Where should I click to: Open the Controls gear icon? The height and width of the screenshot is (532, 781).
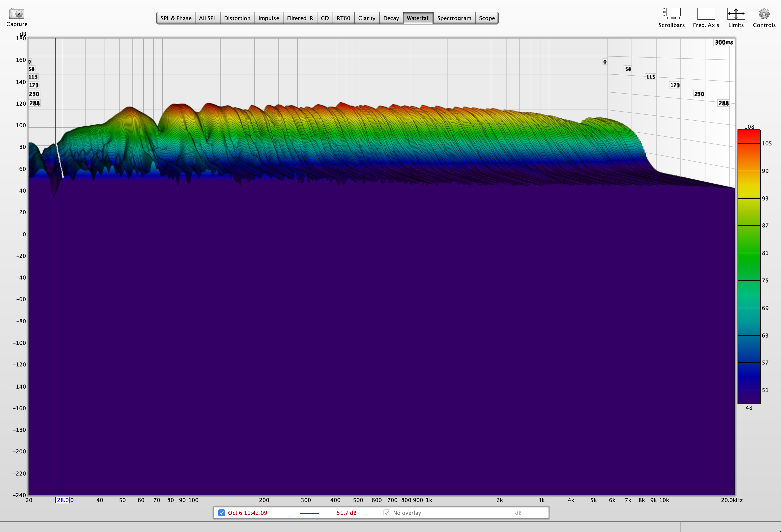pyautogui.click(x=764, y=14)
